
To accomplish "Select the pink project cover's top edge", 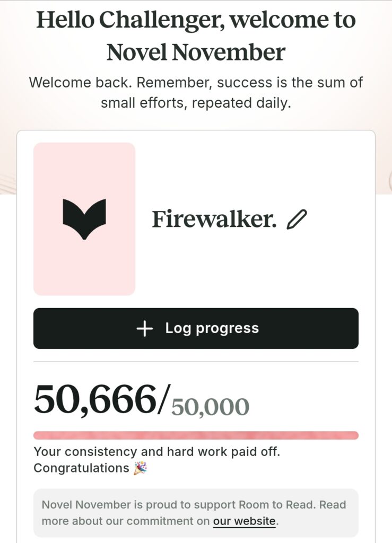I will pos(84,144).
